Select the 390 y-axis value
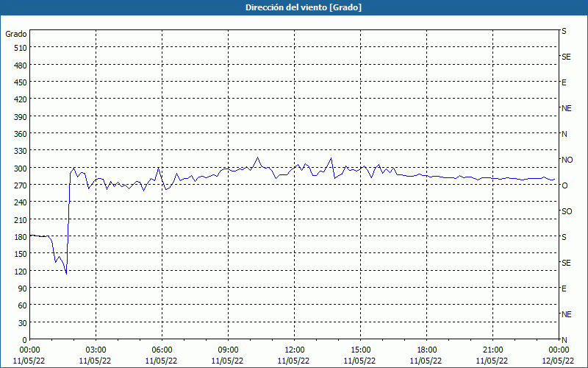This screenshot has width=588, height=368. tap(21, 117)
